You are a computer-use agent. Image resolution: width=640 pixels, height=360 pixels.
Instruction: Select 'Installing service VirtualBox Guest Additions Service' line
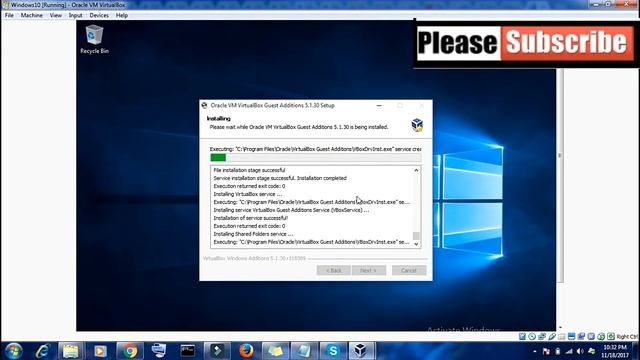click(291, 210)
